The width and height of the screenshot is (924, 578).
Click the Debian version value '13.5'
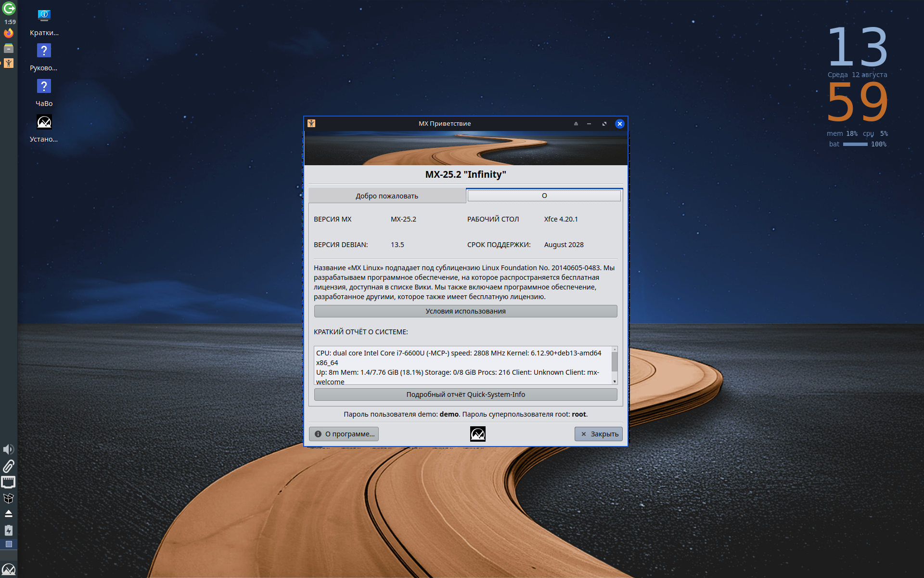(397, 245)
